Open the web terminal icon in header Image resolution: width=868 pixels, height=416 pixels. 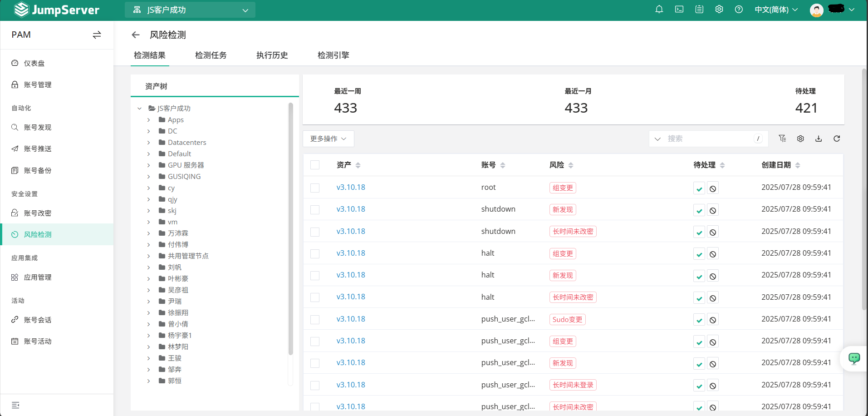coord(679,9)
